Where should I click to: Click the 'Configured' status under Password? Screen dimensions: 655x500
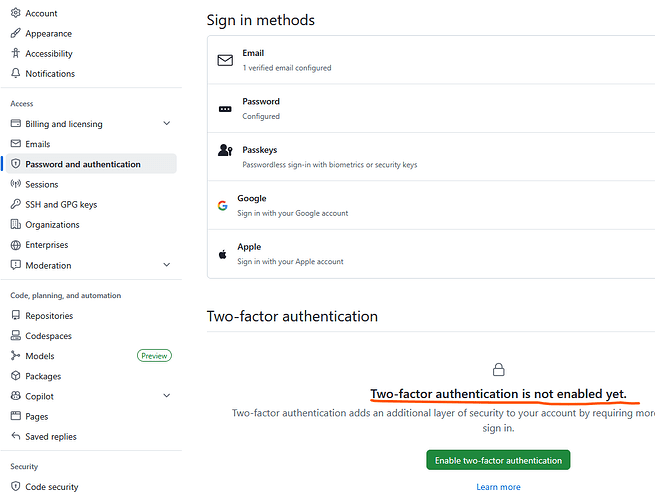(x=261, y=116)
